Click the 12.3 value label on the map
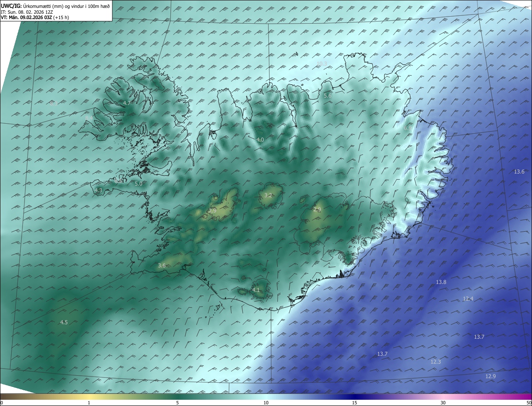Screen dimensions: 532x406 (x=435, y=362)
